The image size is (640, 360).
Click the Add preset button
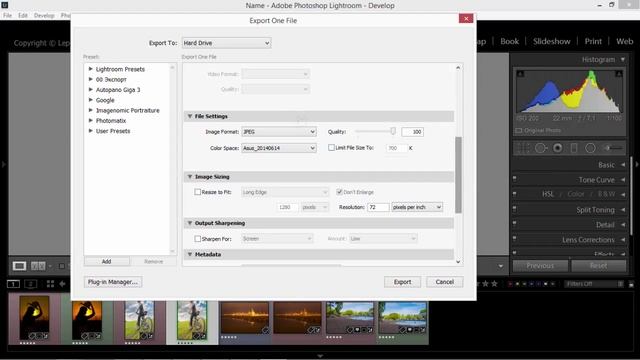107,261
